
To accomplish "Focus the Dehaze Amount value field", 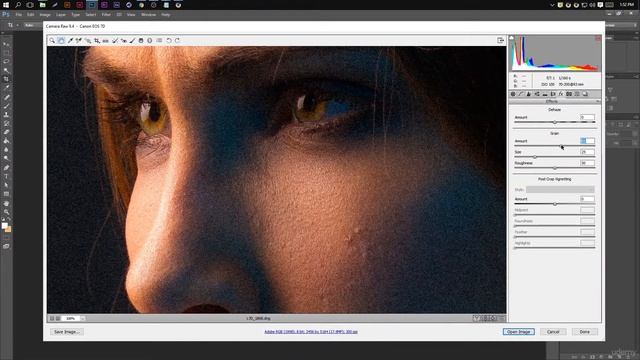I will click(587, 117).
